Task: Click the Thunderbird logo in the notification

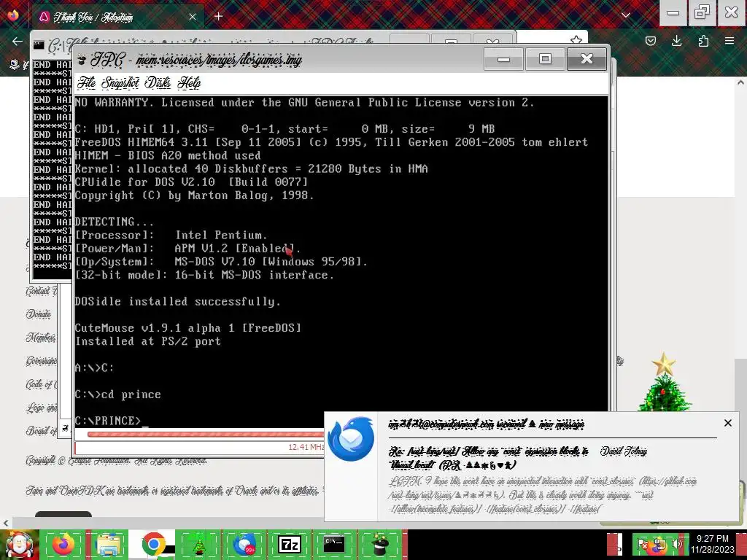Action: pyautogui.click(x=351, y=438)
